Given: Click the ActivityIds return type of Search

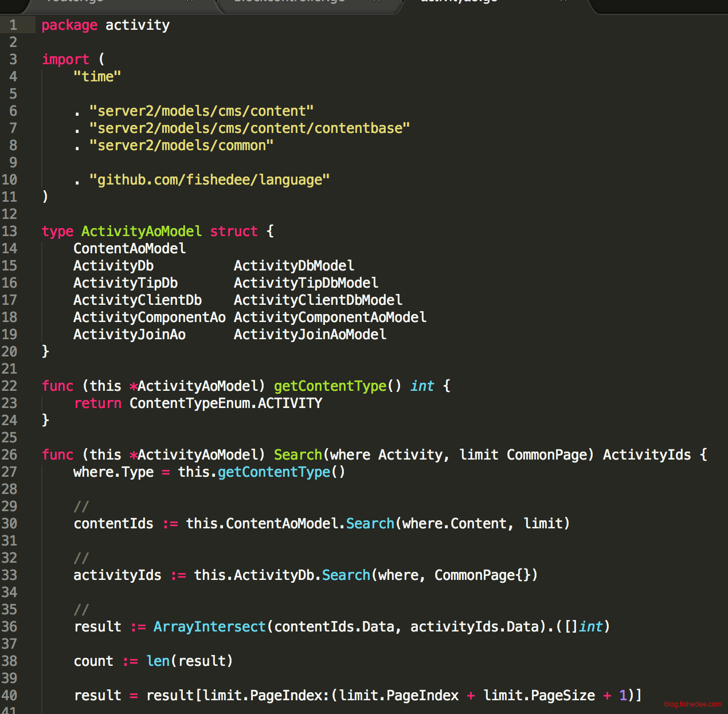Looking at the screenshot, I should click(x=647, y=455).
